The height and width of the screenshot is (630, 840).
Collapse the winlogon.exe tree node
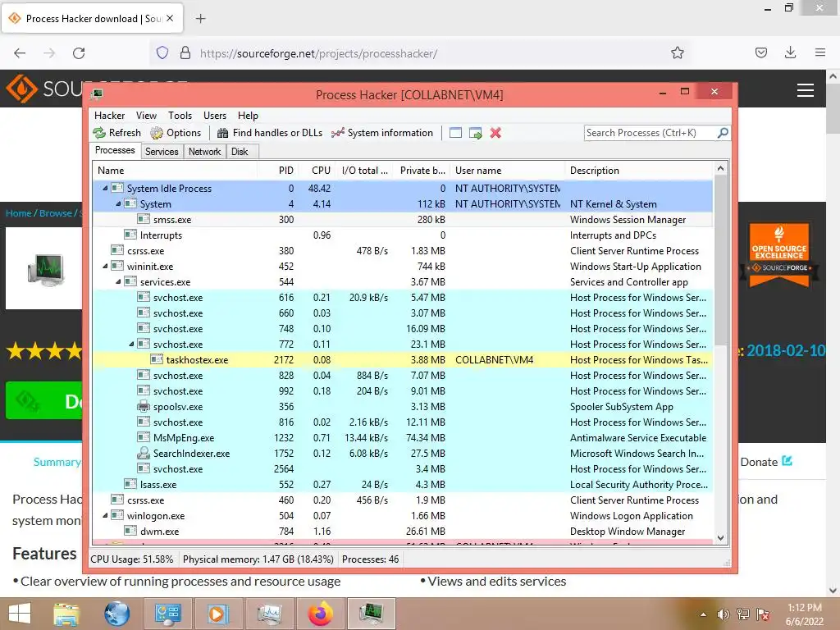click(105, 515)
